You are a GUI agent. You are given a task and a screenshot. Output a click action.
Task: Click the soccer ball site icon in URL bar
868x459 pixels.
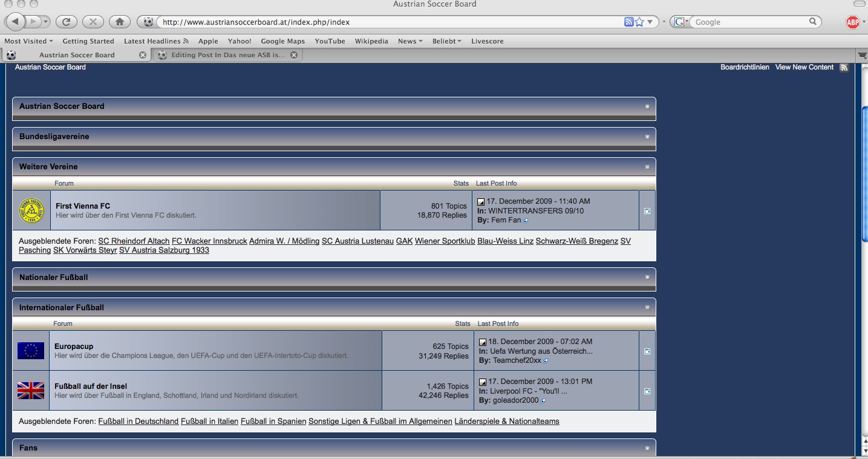(x=148, y=22)
